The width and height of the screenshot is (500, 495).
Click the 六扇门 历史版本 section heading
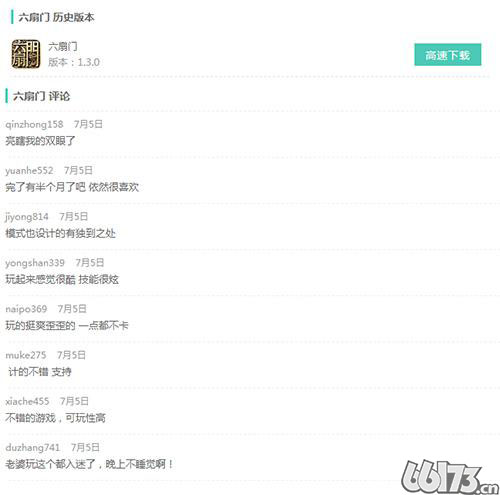tap(56, 17)
